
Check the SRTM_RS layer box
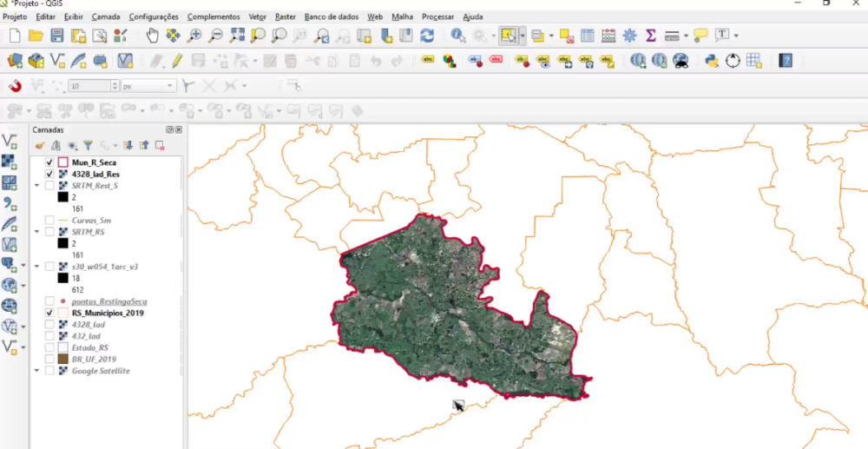click(49, 232)
